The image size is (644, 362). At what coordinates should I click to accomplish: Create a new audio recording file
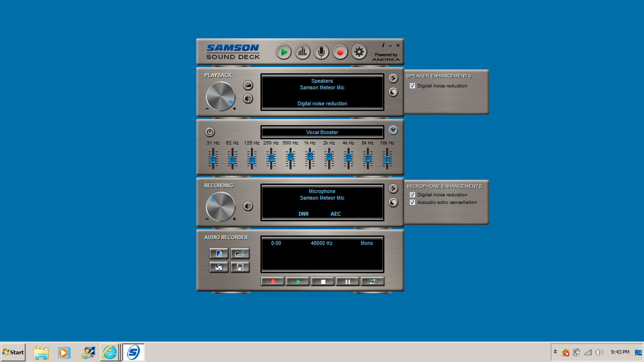click(x=219, y=253)
